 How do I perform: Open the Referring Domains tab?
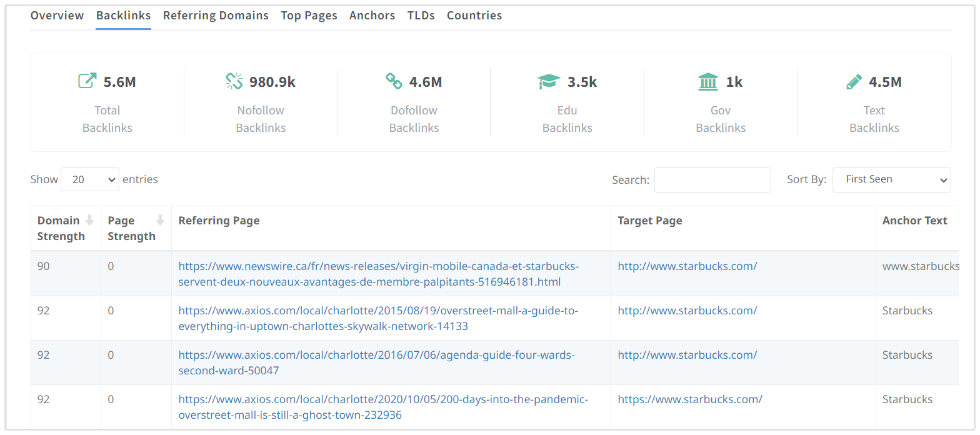point(216,16)
